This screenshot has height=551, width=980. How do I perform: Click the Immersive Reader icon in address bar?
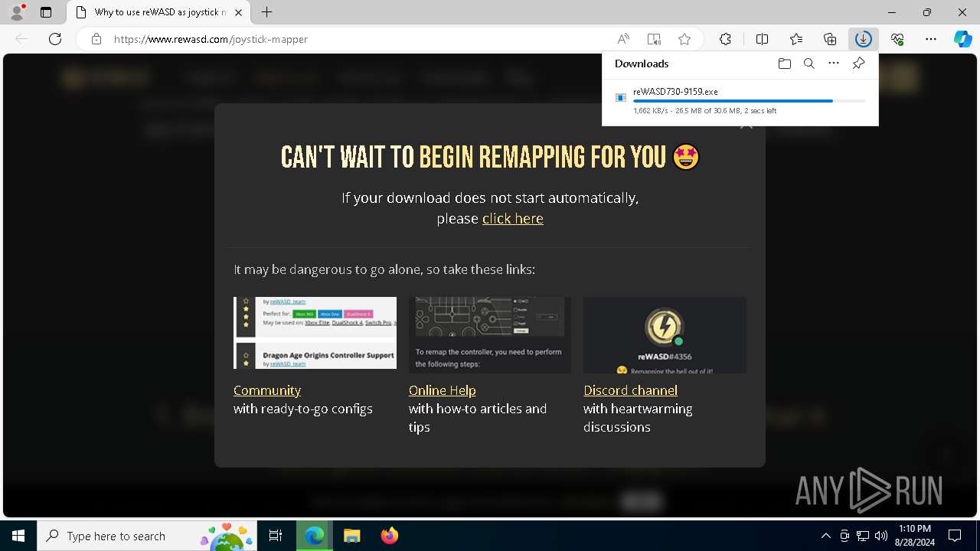pyautogui.click(x=654, y=39)
